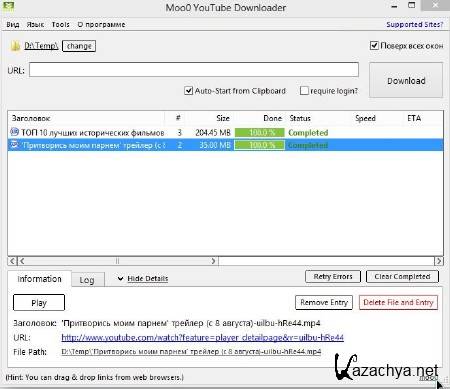The image size is (450, 389).
Task: Sort by the # column header
Action: (x=178, y=118)
